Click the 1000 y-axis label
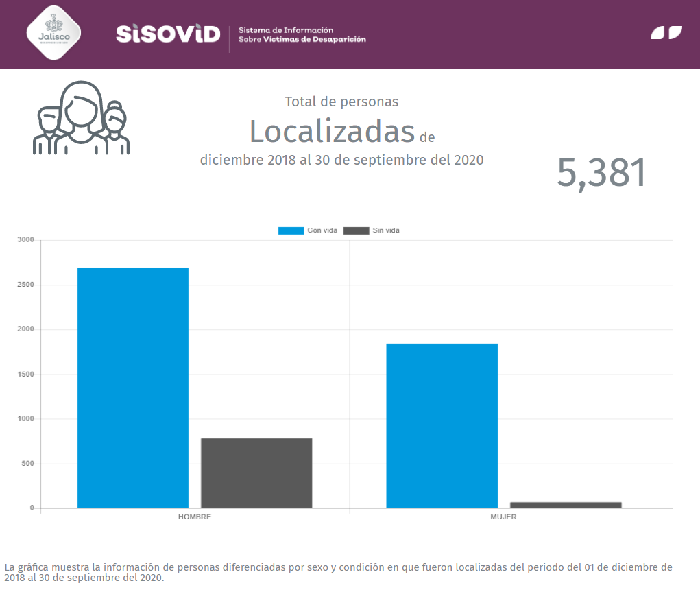Viewport: 700px width, 592px height. pos(26,418)
